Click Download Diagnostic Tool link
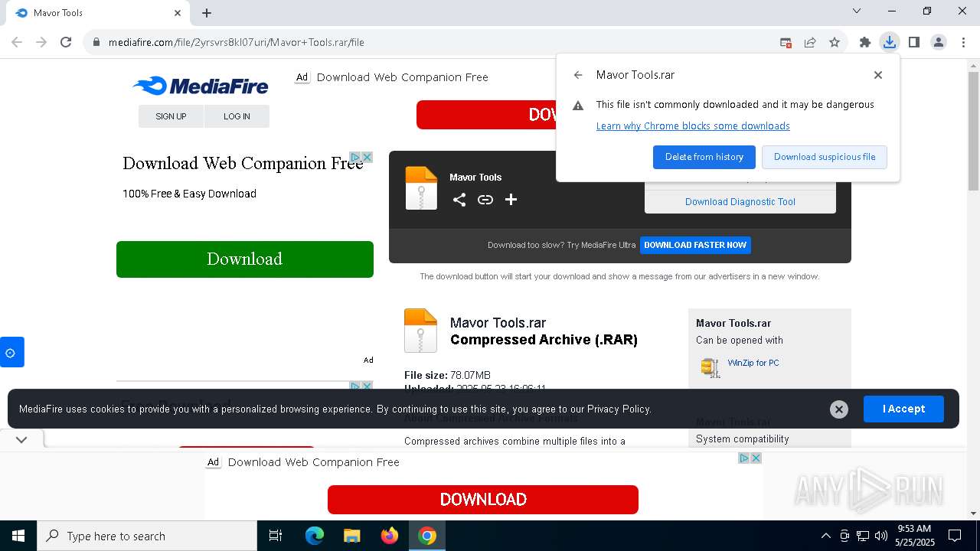 tap(740, 202)
